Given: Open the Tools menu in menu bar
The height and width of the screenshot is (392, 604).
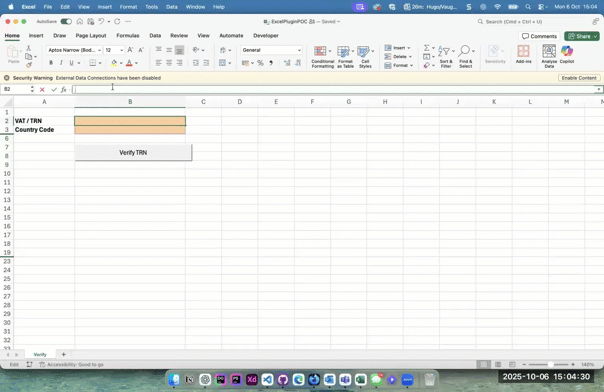Looking at the screenshot, I should click(151, 7).
